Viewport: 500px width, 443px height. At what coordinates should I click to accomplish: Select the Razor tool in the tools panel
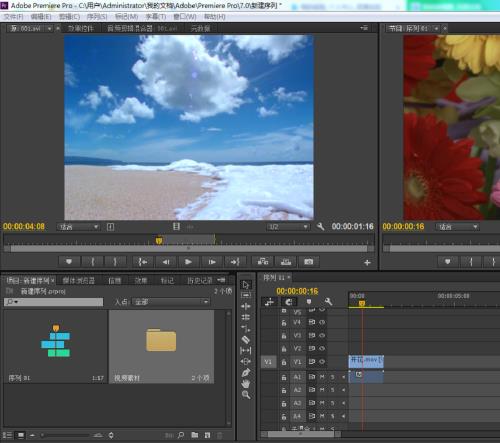tap(246, 340)
